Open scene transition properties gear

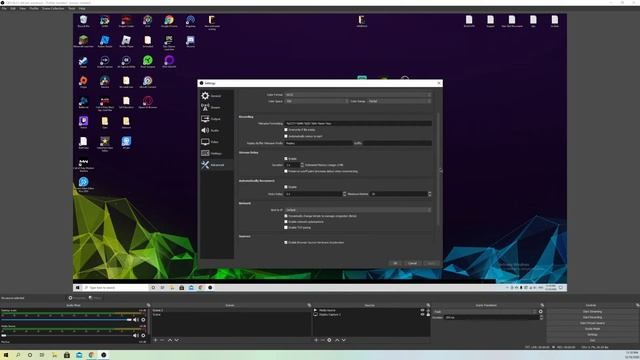click(x=541, y=311)
